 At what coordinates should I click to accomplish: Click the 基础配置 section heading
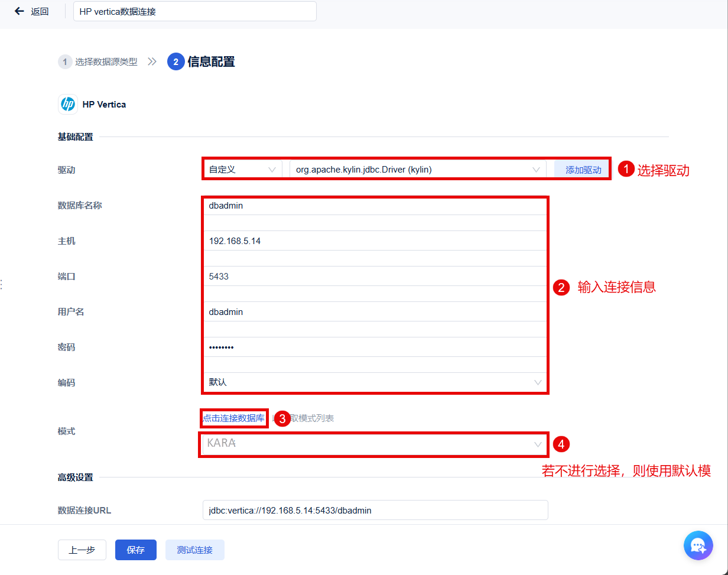pos(75,137)
